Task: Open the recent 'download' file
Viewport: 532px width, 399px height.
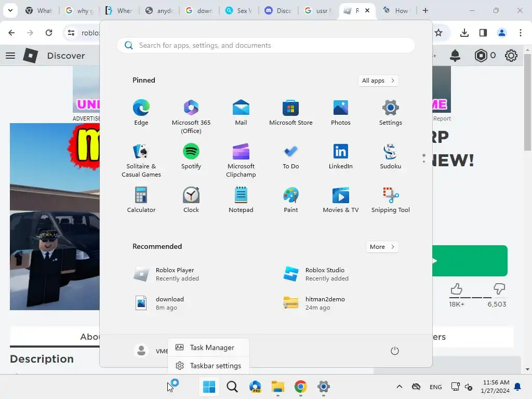Action: click(x=159, y=303)
